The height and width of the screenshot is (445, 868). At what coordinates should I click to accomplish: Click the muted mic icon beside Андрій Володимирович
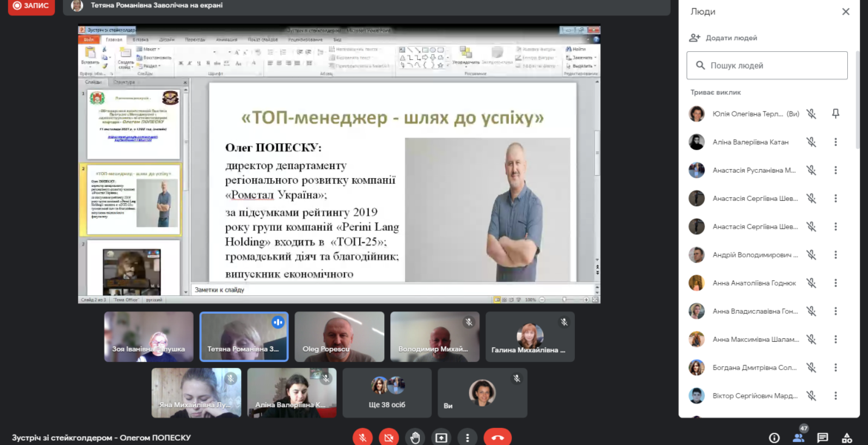tap(811, 255)
